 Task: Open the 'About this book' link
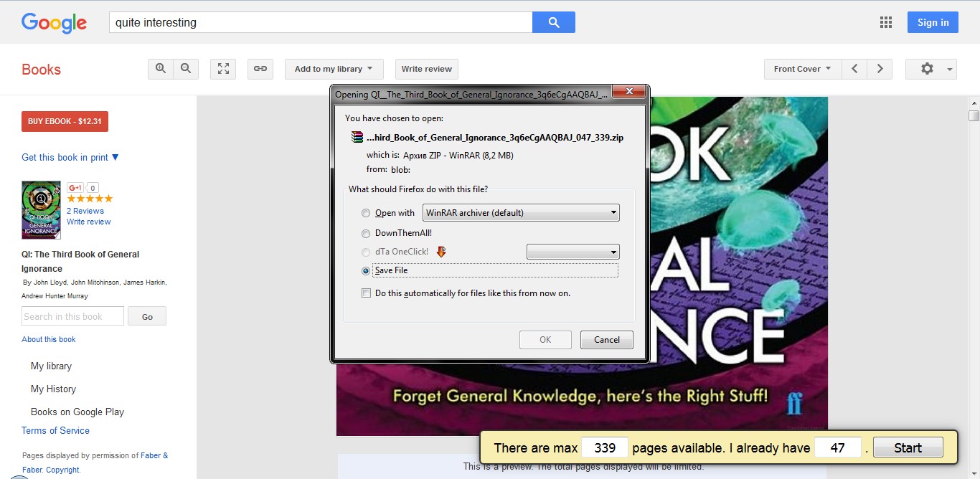point(49,339)
